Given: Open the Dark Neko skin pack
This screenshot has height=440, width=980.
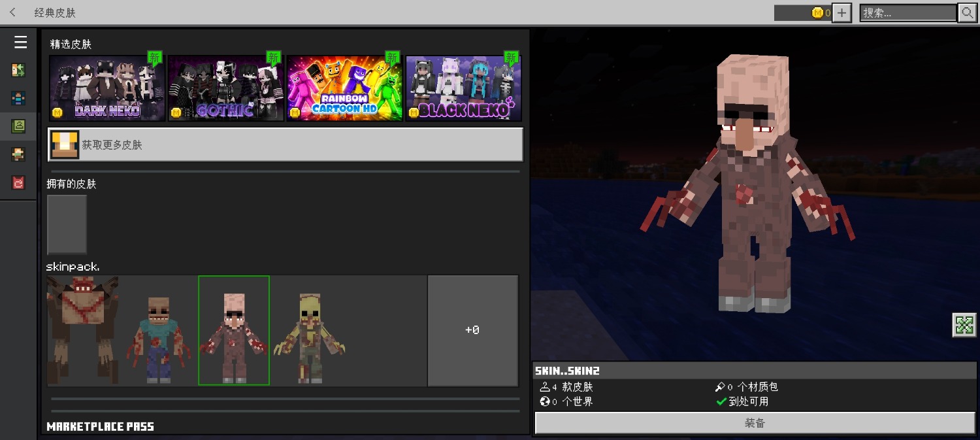Looking at the screenshot, I should click(x=108, y=88).
